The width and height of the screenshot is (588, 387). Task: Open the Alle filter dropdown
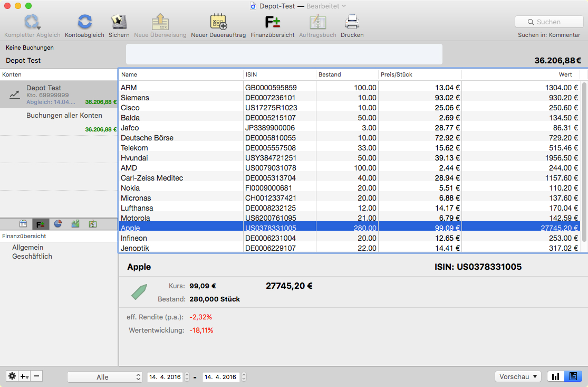point(105,377)
